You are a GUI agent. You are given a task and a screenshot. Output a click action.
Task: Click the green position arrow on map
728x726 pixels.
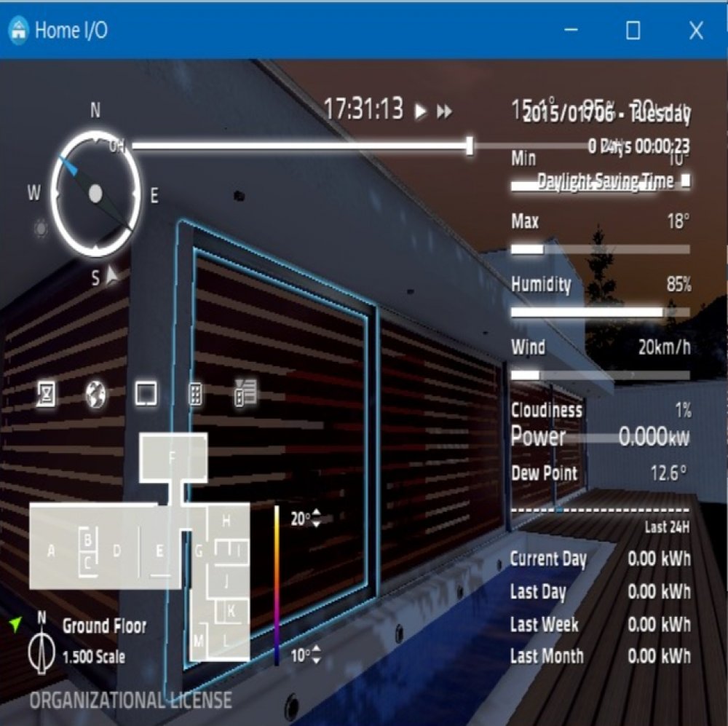[15, 624]
